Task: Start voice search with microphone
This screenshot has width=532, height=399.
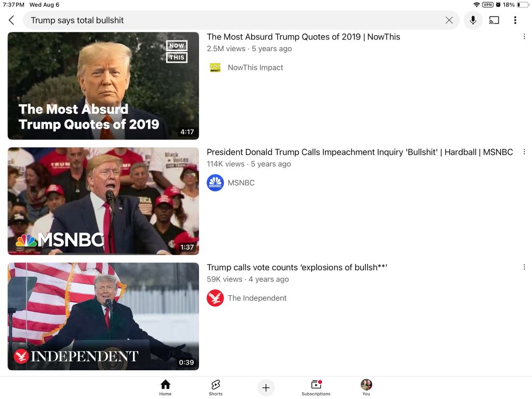Action: [x=473, y=20]
